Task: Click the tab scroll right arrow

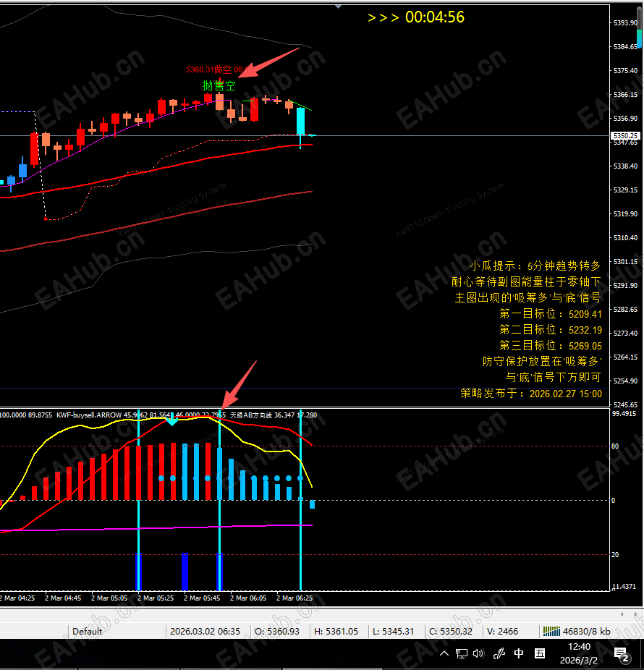Action: (635, 614)
